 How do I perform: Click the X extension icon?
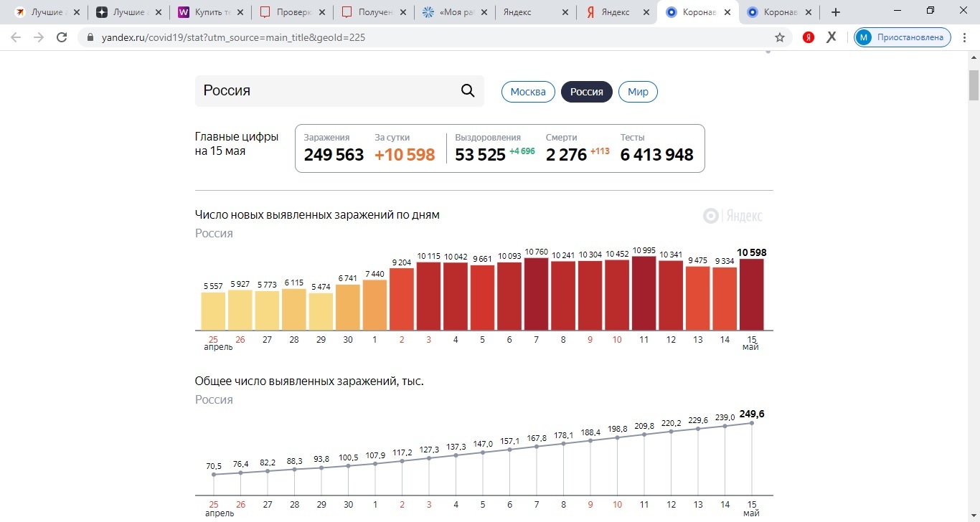click(x=831, y=37)
